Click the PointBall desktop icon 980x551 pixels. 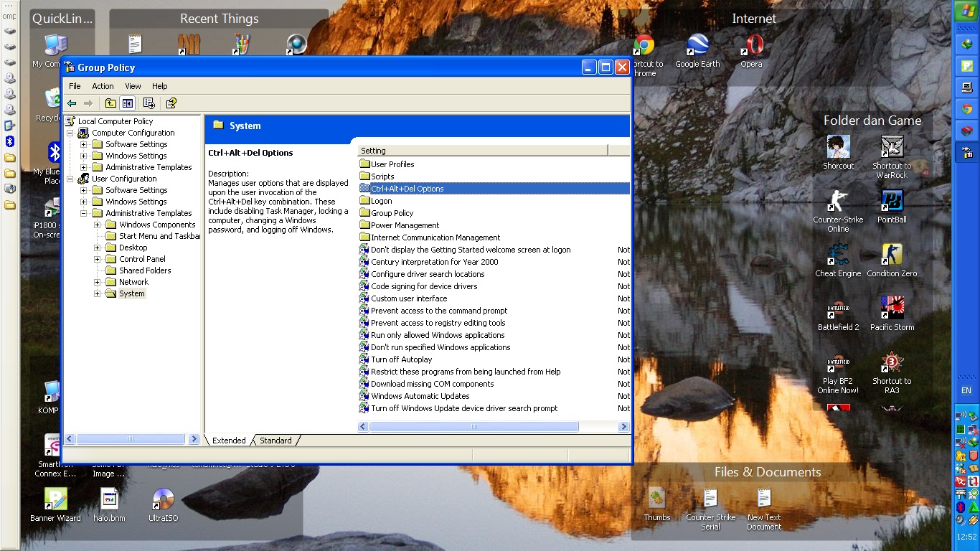(892, 207)
